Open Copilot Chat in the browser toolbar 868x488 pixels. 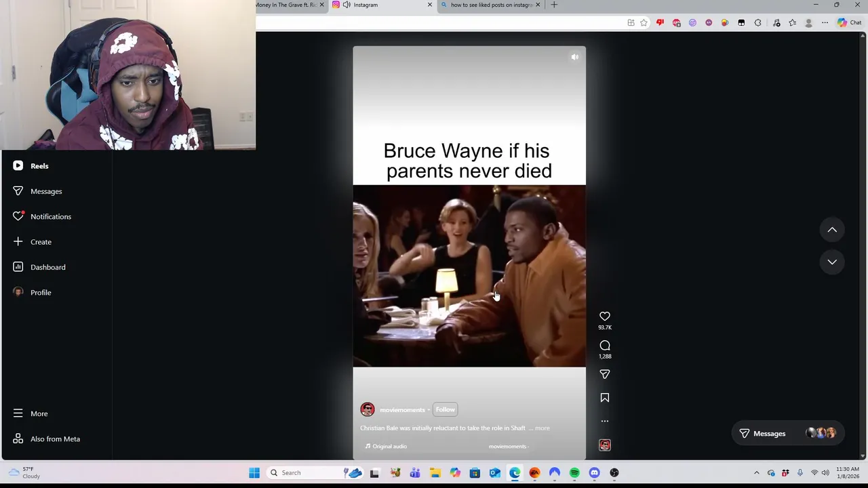(849, 22)
